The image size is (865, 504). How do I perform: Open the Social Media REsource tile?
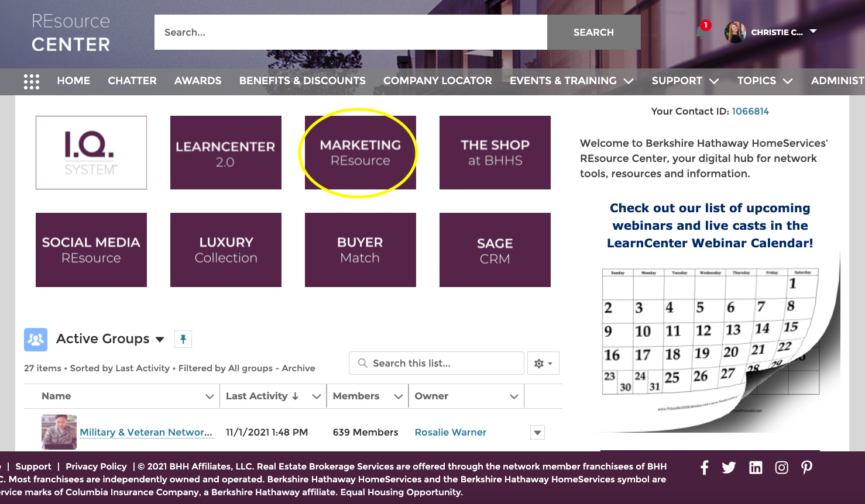[91, 250]
